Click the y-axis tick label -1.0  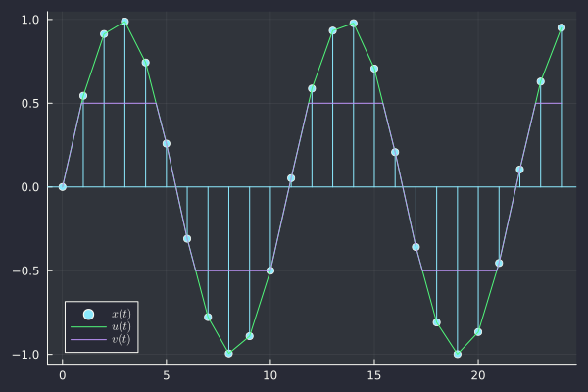(x=27, y=355)
